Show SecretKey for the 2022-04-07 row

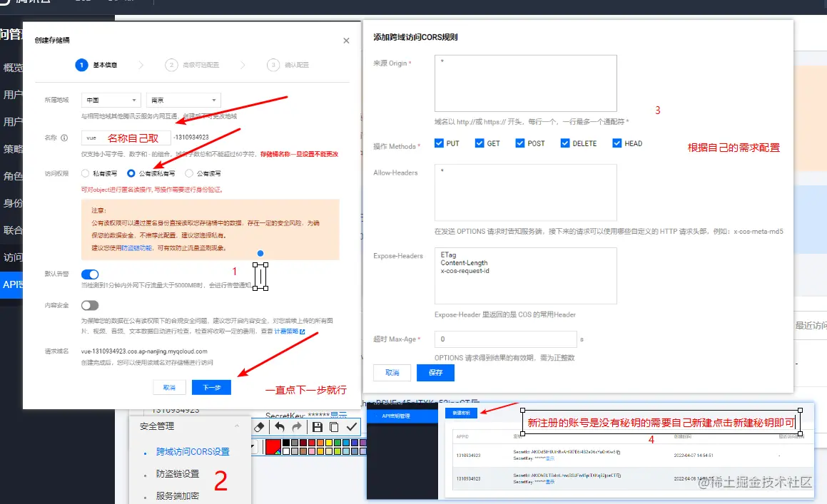pos(550,458)
